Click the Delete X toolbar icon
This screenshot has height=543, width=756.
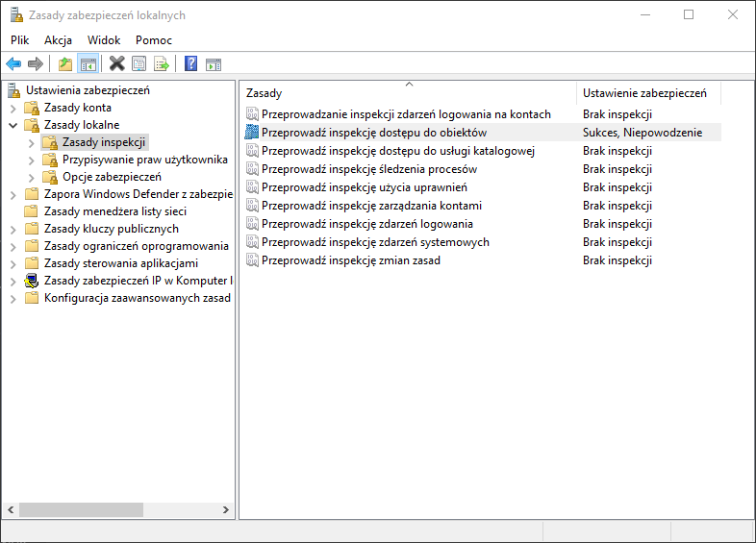pos(116,64)
